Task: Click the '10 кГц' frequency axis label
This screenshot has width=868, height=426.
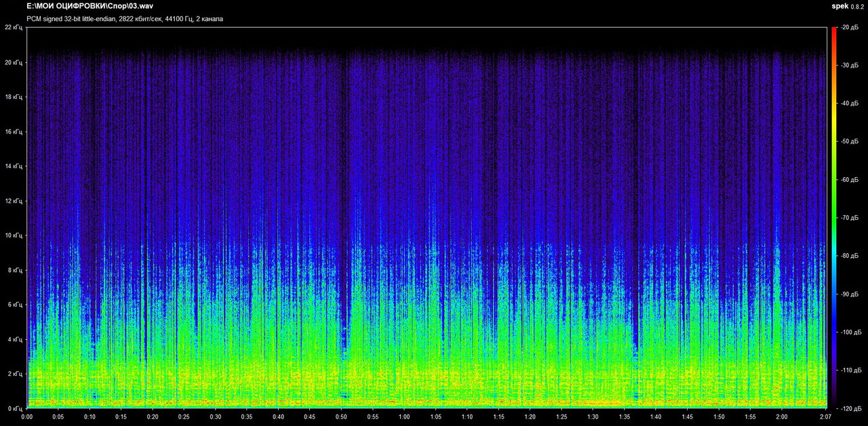Action: click(13, 235)
